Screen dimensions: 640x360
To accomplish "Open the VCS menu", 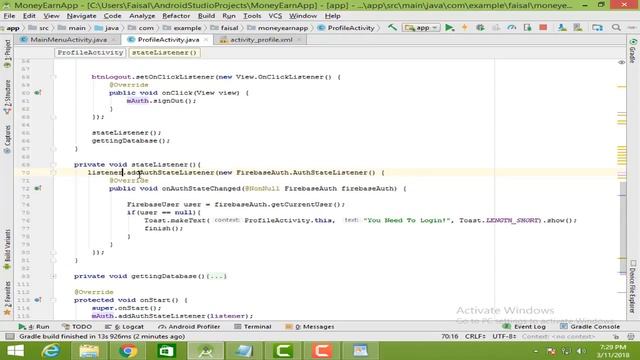I will coord(275,16).
